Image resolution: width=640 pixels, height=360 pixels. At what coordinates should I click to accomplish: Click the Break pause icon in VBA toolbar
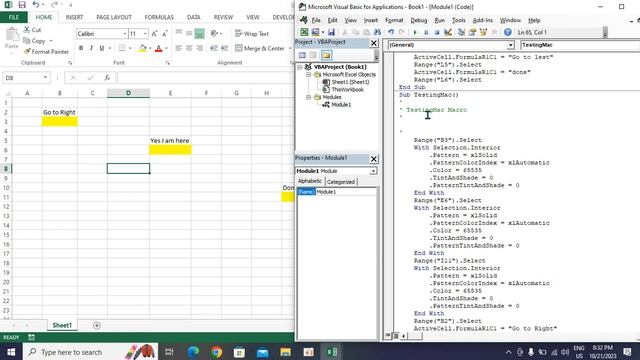tap(426, 32)
